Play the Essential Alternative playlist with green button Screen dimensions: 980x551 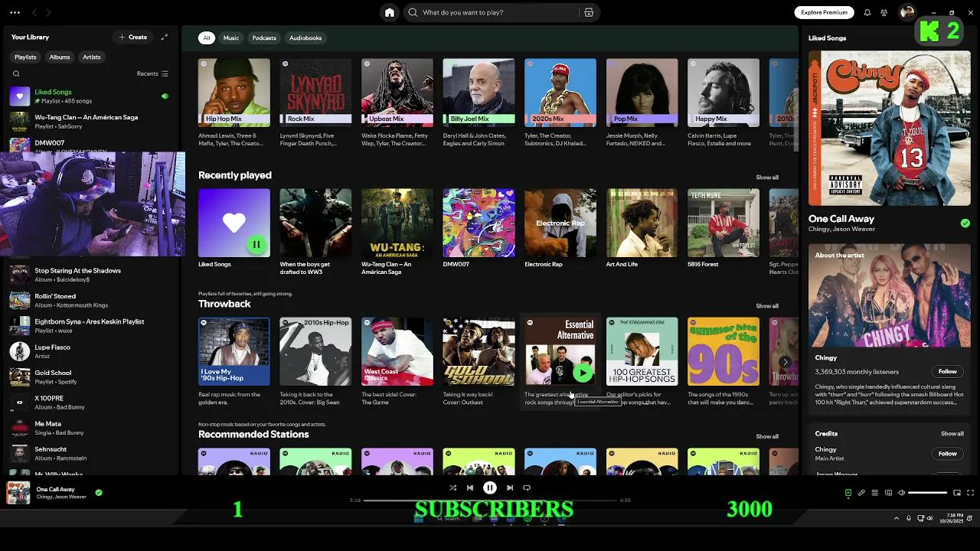click(x=583, y=373)
